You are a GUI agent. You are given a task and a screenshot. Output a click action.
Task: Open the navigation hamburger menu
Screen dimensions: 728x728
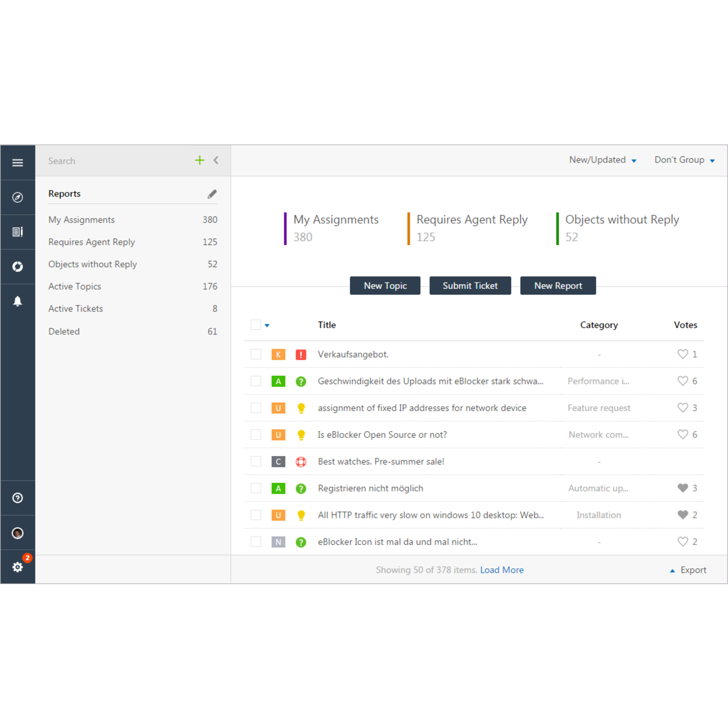pyautogui.click(x=18, y=162)
